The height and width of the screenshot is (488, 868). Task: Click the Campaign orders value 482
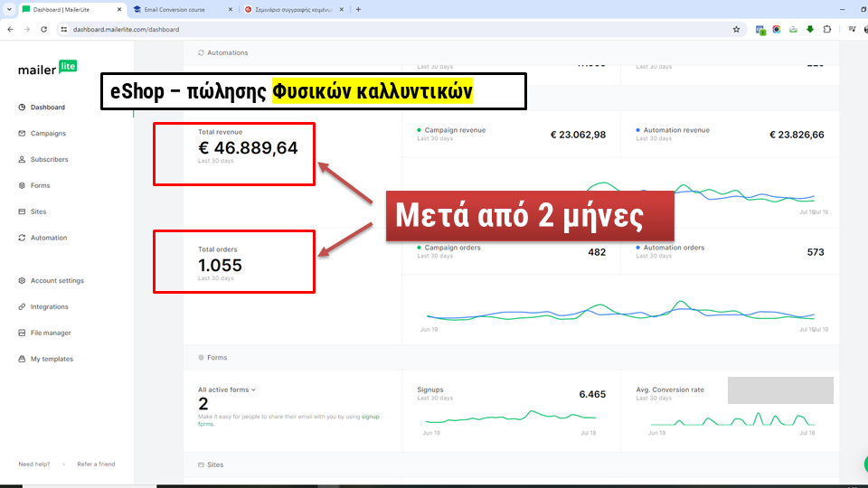click(x=597, y=252)
